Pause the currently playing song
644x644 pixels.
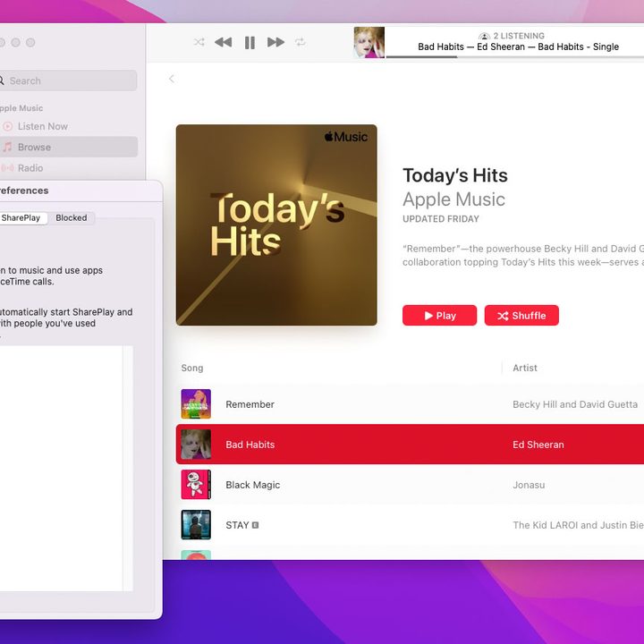click(x=250, y=42)
